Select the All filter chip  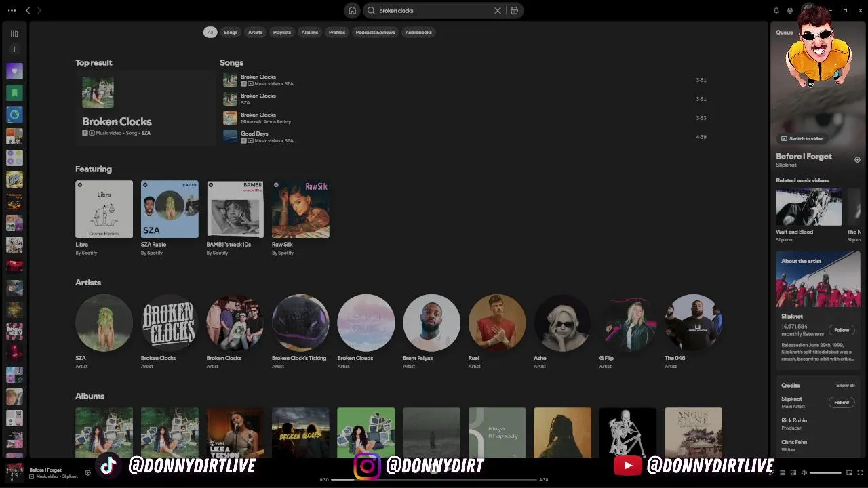point(210,32)
